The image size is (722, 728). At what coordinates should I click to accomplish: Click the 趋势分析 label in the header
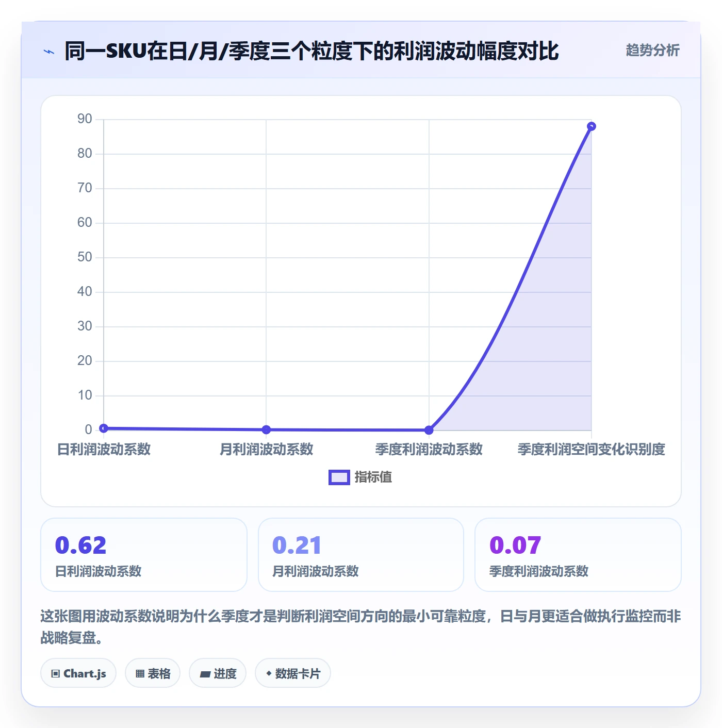coord(652,50)
